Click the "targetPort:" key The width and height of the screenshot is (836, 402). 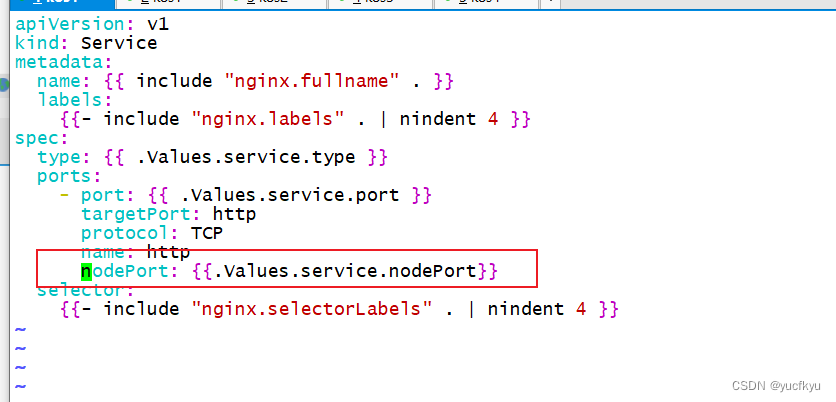point(141,214)
